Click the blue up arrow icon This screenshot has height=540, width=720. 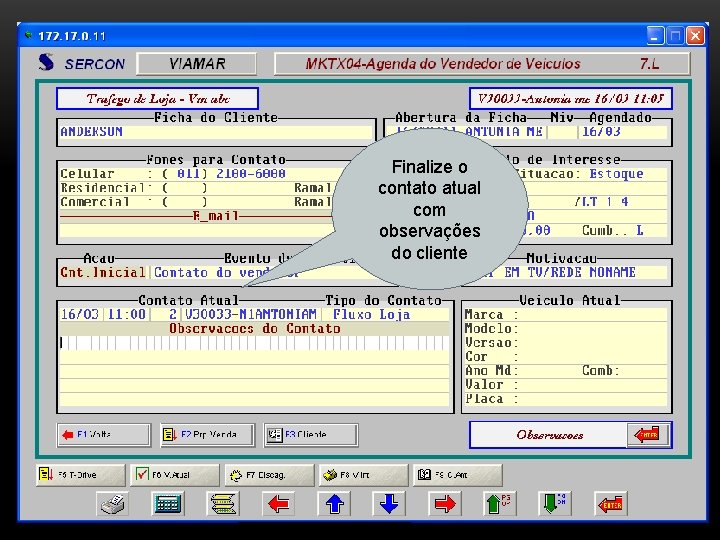pos(334,504)
